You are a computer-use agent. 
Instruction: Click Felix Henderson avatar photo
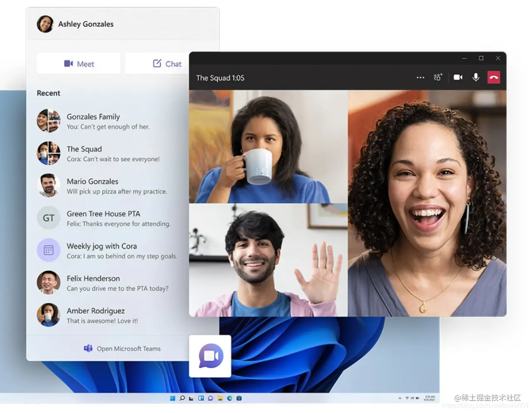49,283
